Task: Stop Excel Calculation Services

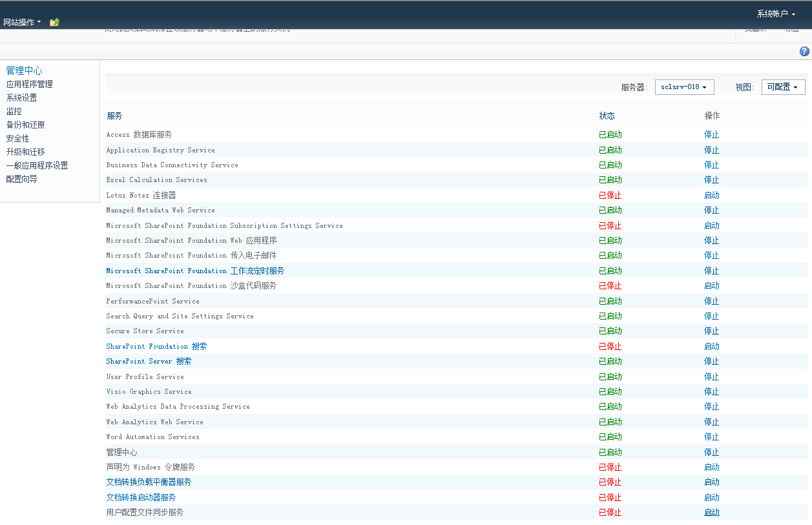Action: point(711,180)
